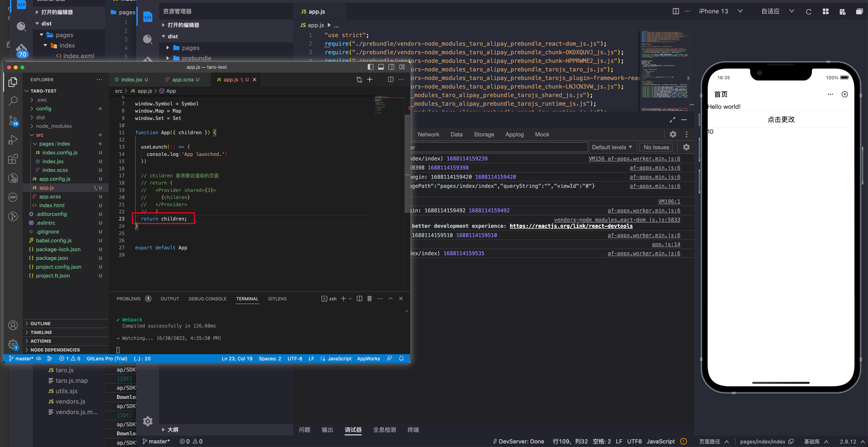Kill the active terminal with the trash icon
Image resolution: width=868 pixels, height=447 pixels.
coord(370,298)
